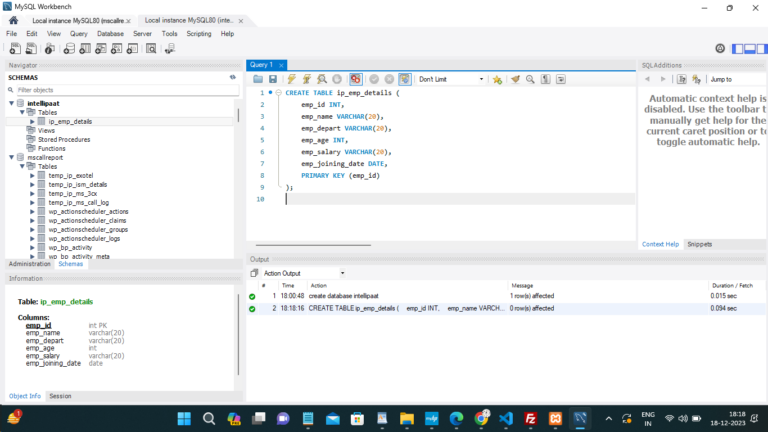The image size is (768, 432).
Task: Execute the whole SQL script (lightning)
Action: [x=291, y=79]
